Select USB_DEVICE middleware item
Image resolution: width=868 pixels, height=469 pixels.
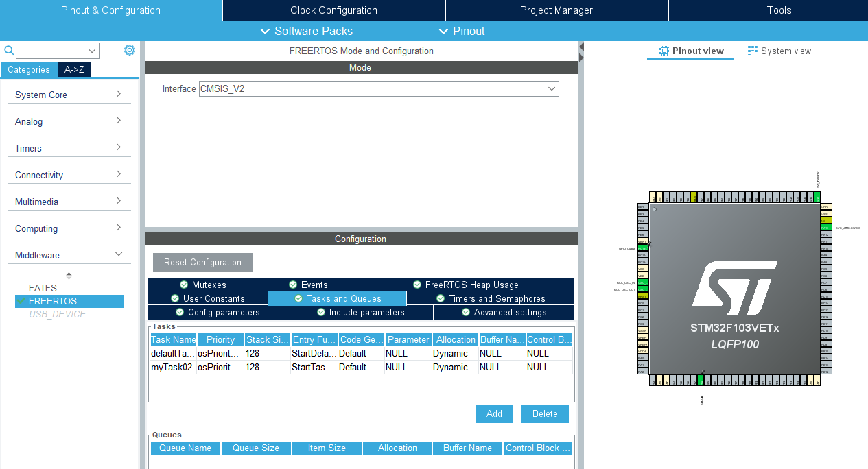[57, 314]
